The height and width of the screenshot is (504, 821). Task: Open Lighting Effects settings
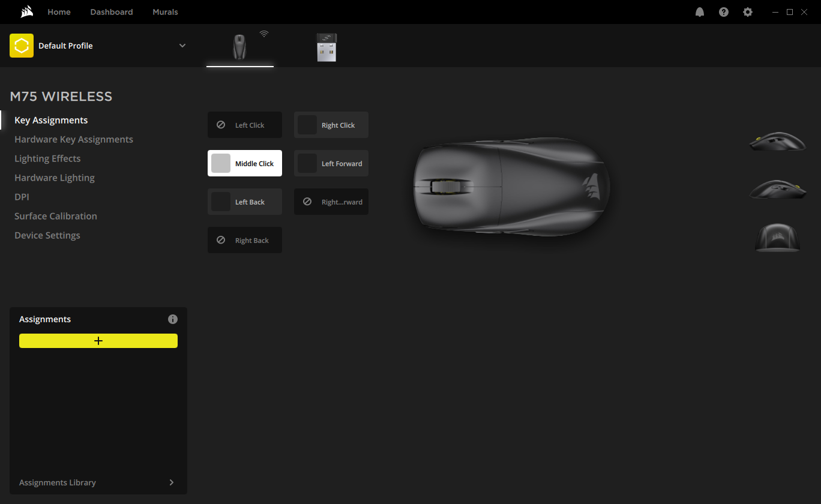pyautogui.click(x=47, y=158)
